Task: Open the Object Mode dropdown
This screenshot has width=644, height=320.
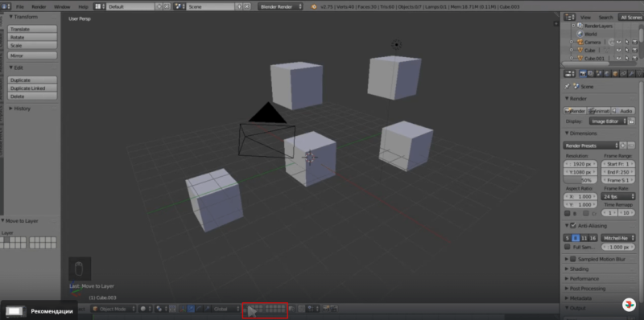Action: click(x=114, y=309)
